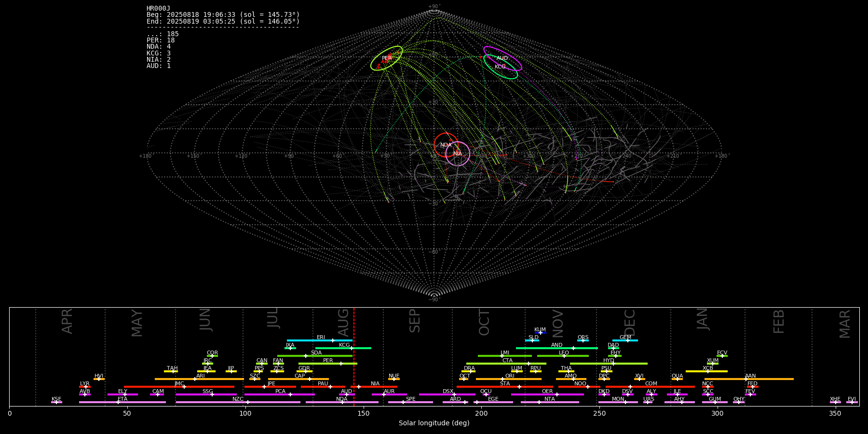Click the ETA shower bar label
Image resolution: width=868 pixels, height=434 pixels.
click(122, 399)
